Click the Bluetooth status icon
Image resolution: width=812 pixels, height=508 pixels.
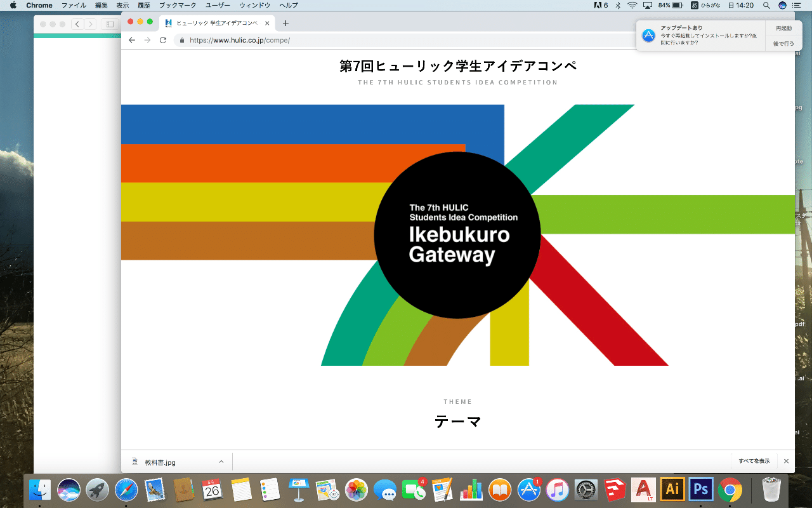point(618,5)
